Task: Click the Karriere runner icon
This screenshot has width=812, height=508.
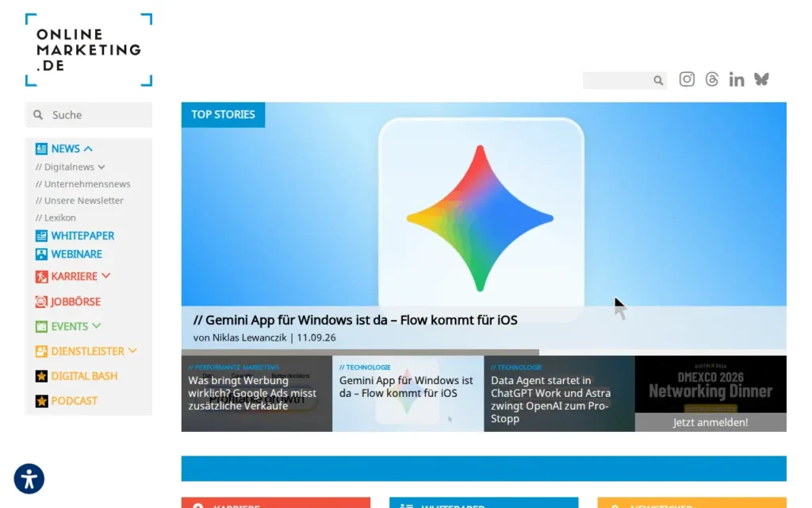Action: point(41,276)
